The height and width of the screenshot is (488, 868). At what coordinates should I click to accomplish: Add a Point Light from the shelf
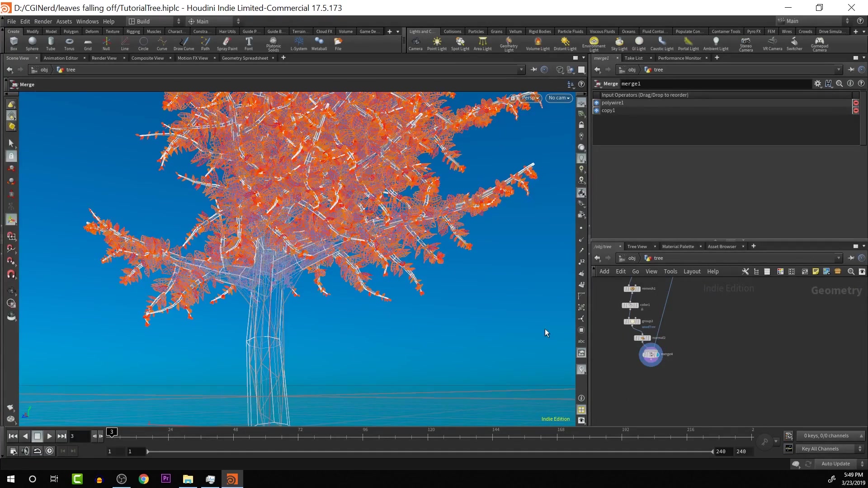[x=437, y=43]
